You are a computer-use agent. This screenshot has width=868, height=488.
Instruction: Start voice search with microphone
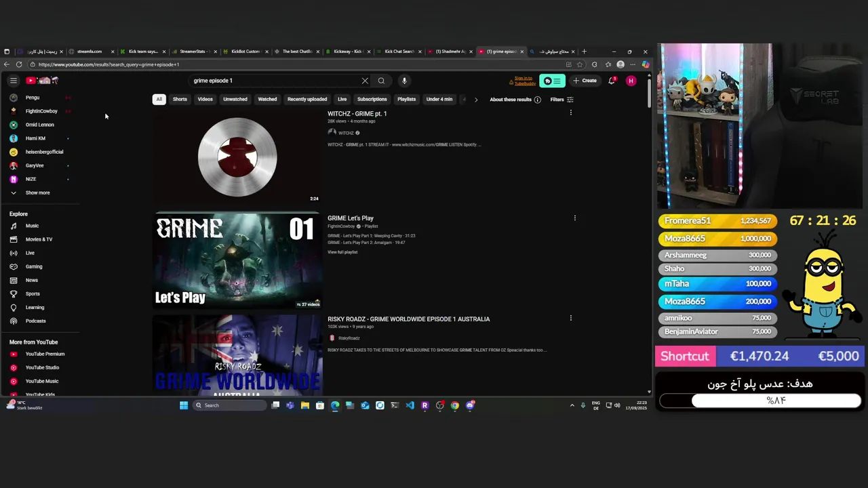click(x=404, y=81)
